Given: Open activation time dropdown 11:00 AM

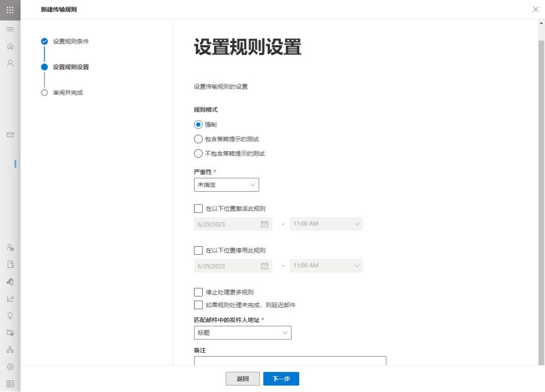Looking at the screenshot, I should [326, 224].
